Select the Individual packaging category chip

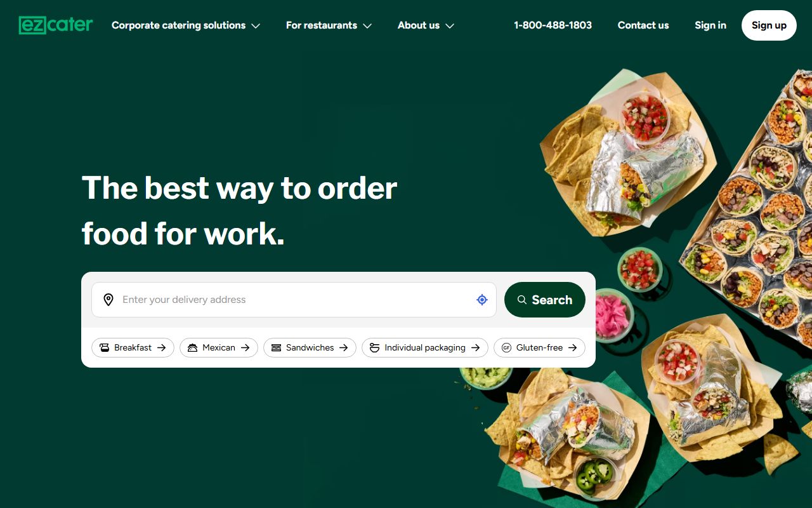(425, 347)
